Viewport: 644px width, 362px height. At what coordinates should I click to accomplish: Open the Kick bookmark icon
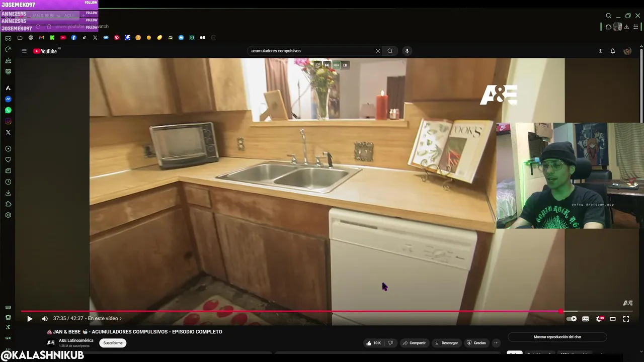point(52,38)
